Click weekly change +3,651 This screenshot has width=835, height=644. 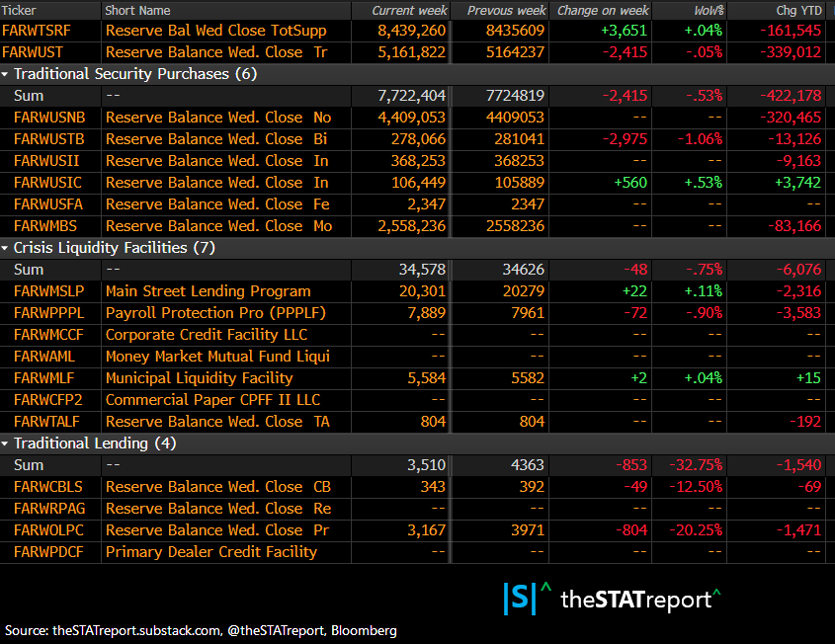tap(625, 31)
